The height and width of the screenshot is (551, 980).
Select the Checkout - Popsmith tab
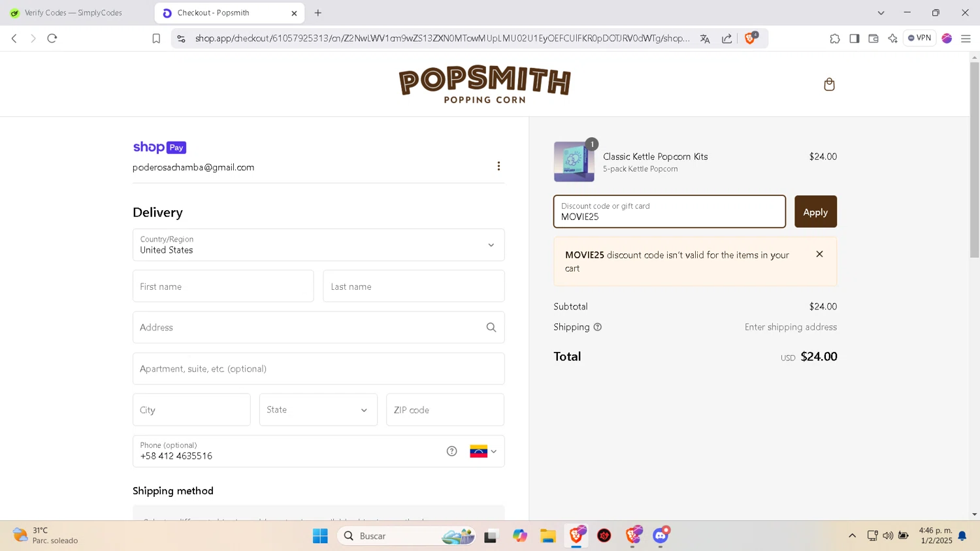(x=229, y=12)
